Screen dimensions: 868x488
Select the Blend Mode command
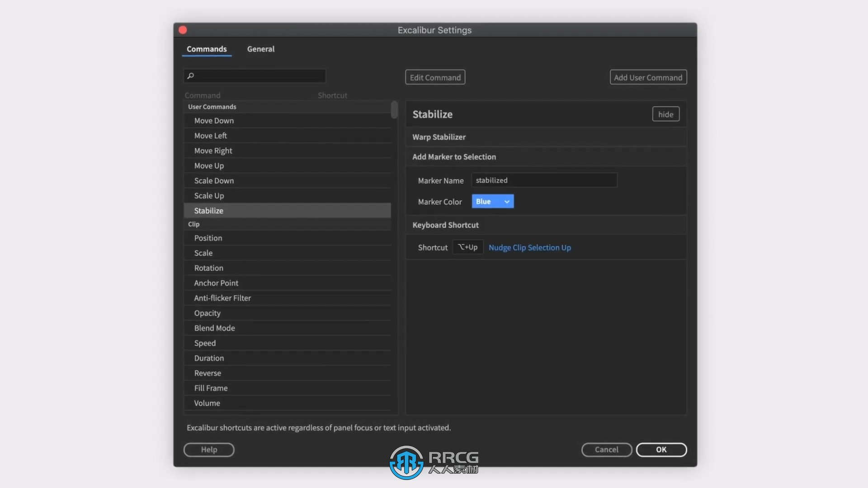coord(287,328)
